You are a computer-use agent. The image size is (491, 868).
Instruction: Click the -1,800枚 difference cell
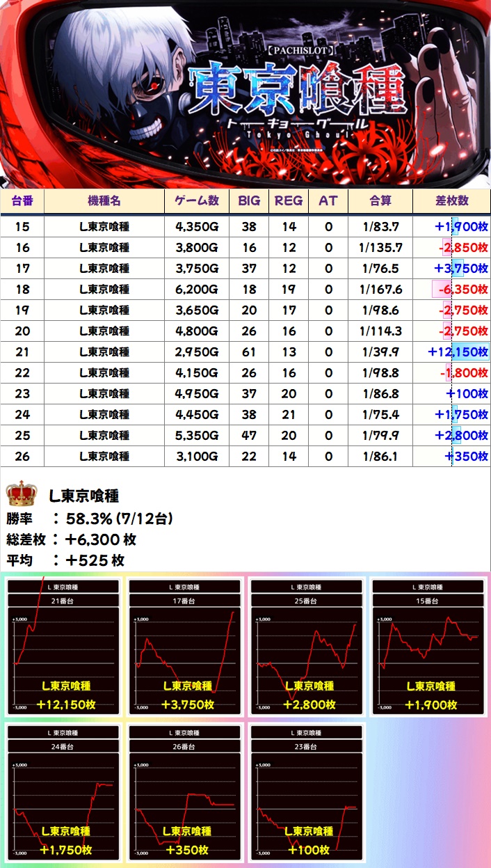tap(452, 373)
